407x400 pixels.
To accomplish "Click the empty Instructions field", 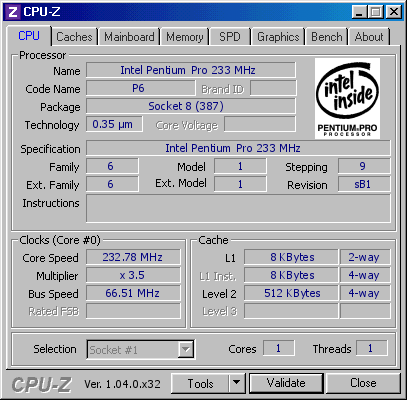I will click(238, 208).
